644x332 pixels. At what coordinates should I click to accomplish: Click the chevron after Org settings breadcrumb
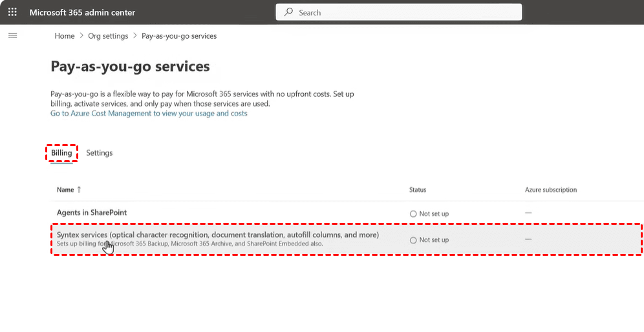coord(135,36)
